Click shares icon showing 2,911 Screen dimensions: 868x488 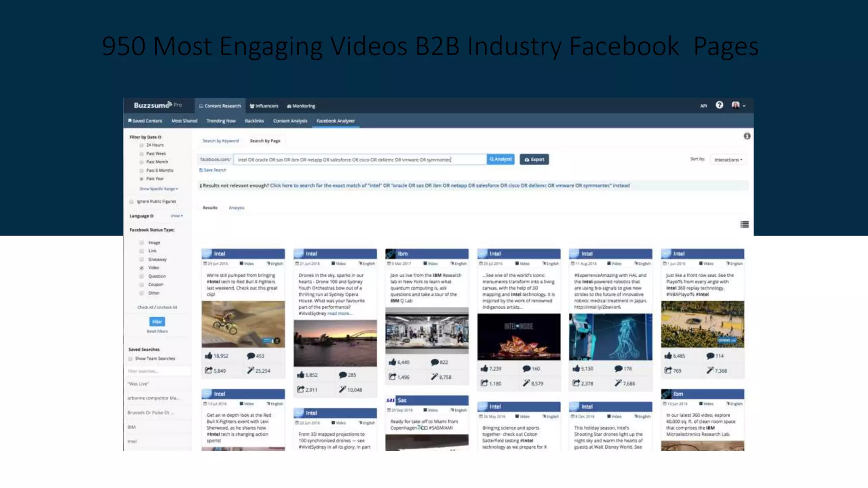(x=300, y=389)
